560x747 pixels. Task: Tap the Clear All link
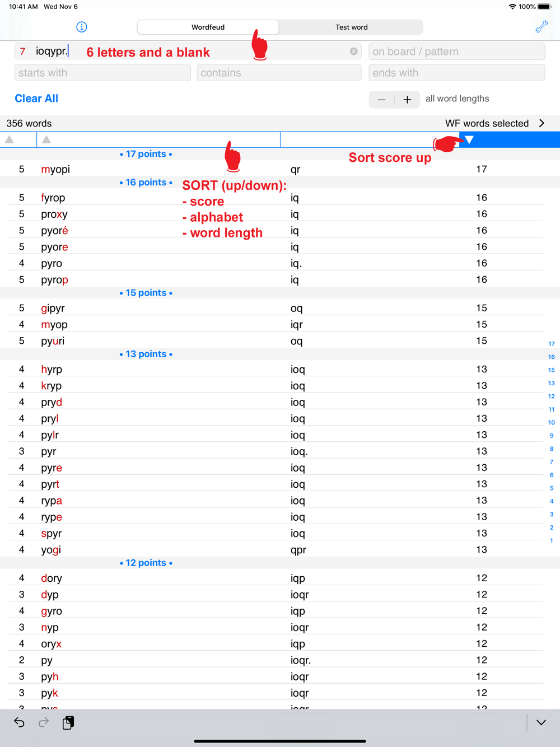point(36,99)
